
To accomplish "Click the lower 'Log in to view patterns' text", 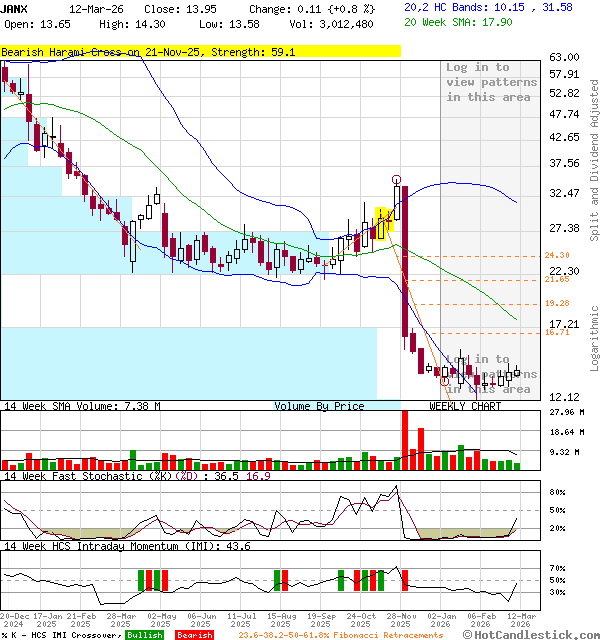I will coord(491,374).
